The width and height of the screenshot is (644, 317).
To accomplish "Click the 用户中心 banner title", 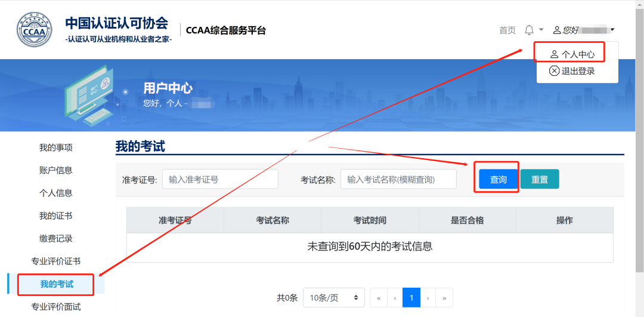I will click(x=168, y=88).
